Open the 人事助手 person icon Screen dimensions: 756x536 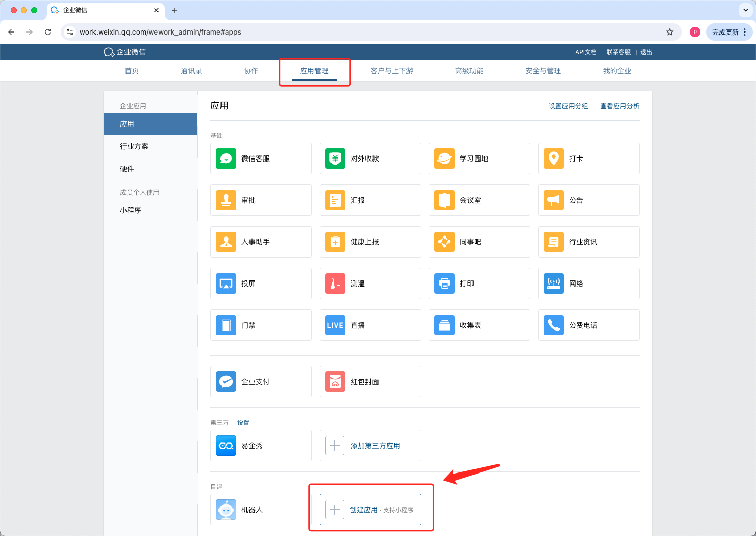[x=226, y=242]
